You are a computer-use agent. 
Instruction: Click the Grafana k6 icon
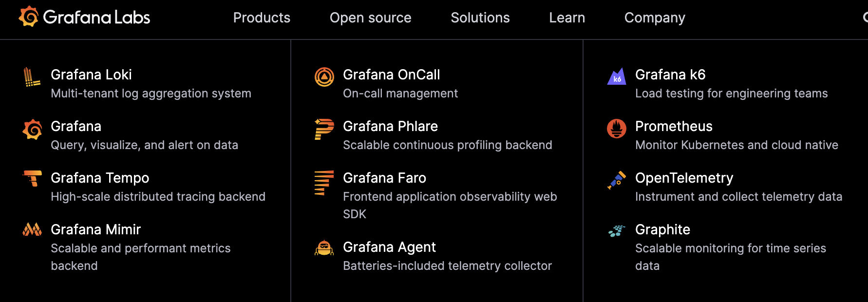tap(617, 77)
